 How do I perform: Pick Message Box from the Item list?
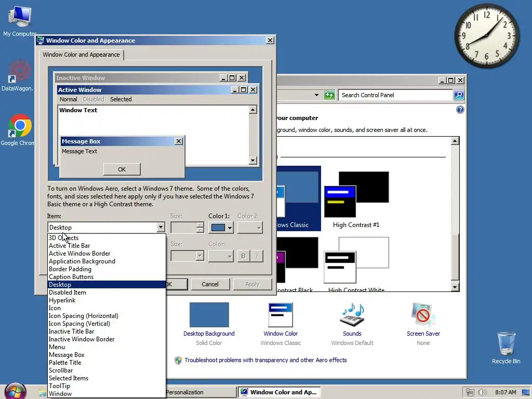(107, 355)
